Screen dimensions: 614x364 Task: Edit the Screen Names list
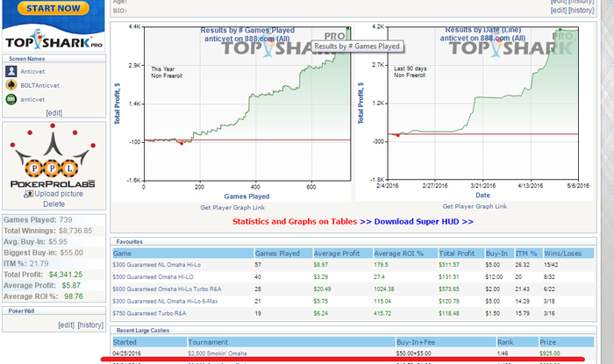pyautogui.click(x=54, y=113)
